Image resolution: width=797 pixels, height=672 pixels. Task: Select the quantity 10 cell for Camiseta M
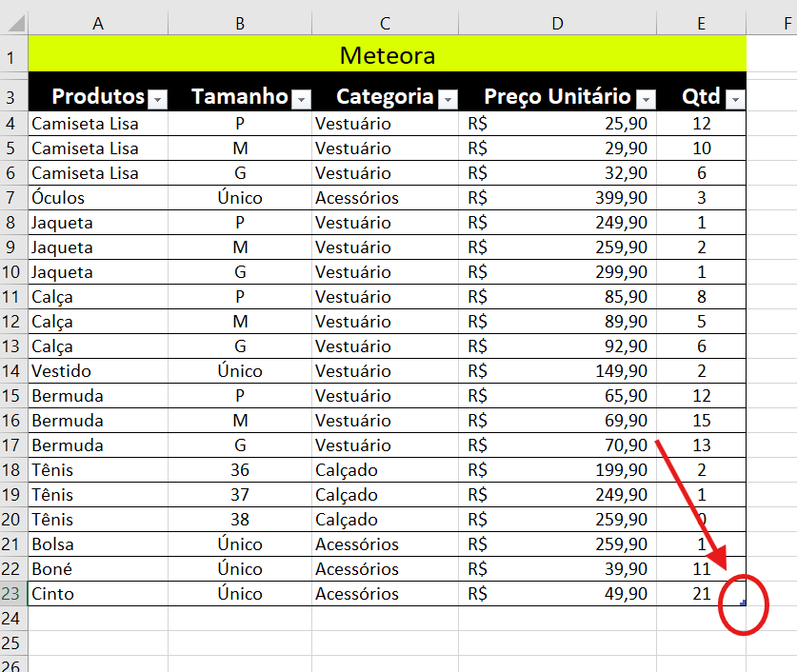702,148
